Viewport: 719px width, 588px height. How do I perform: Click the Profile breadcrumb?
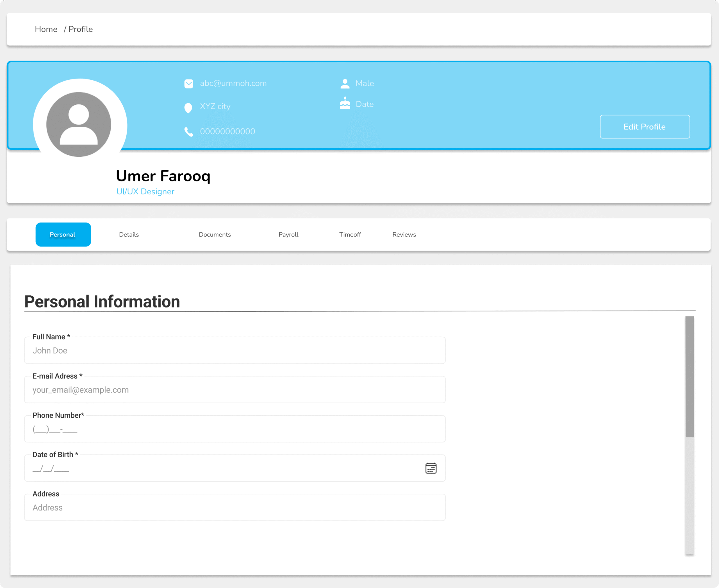click(81, 29)
